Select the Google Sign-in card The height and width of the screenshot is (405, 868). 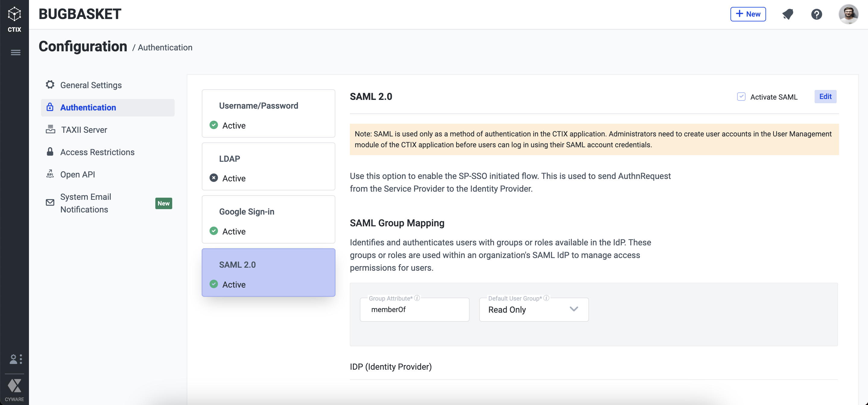pos(268,219)
